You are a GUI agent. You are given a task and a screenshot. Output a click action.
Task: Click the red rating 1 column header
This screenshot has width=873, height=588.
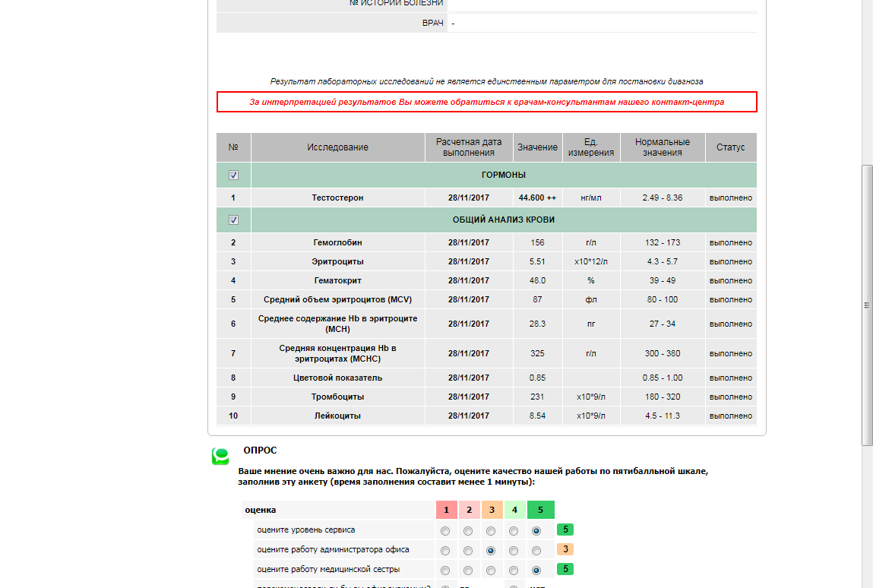coord(447,510)
